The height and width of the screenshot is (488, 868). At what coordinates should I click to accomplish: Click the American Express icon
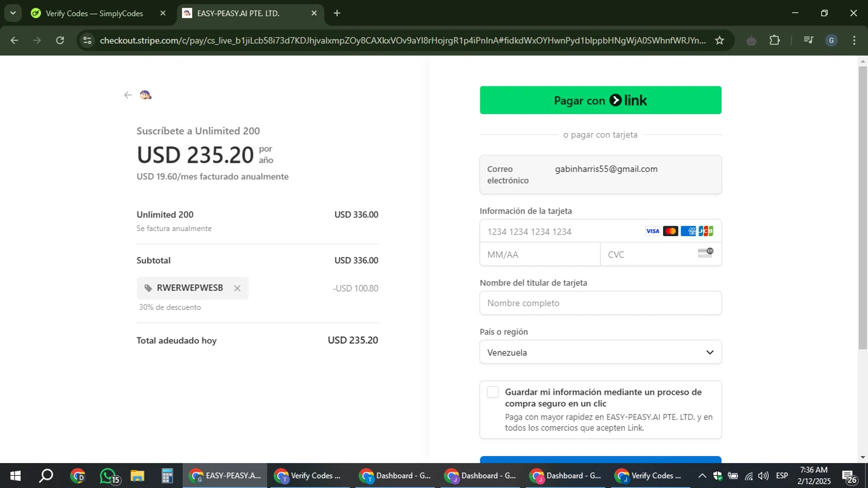click(688, 232)
